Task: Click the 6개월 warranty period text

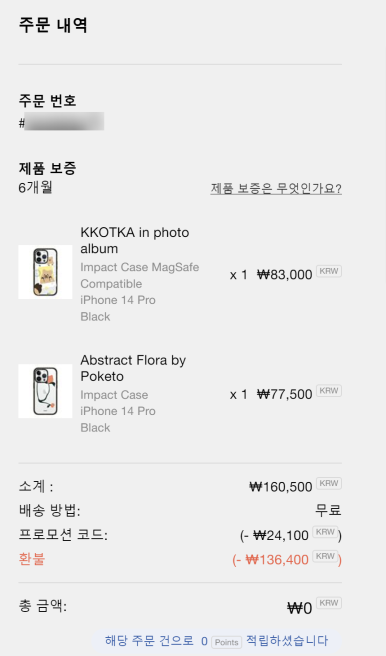Action: click(35, 187)
